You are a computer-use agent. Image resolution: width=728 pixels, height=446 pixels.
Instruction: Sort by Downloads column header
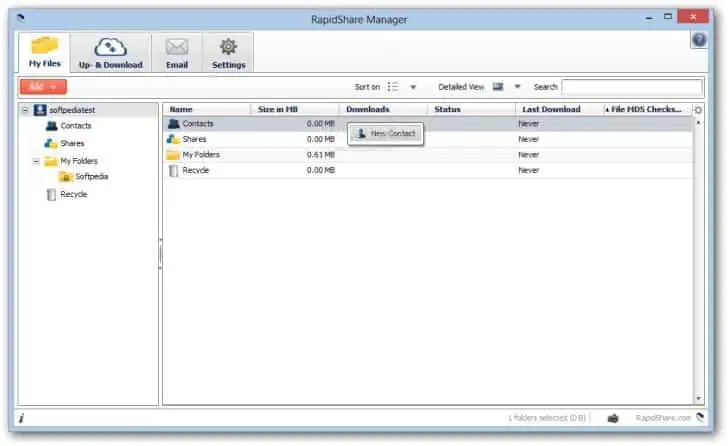point(383,110)
